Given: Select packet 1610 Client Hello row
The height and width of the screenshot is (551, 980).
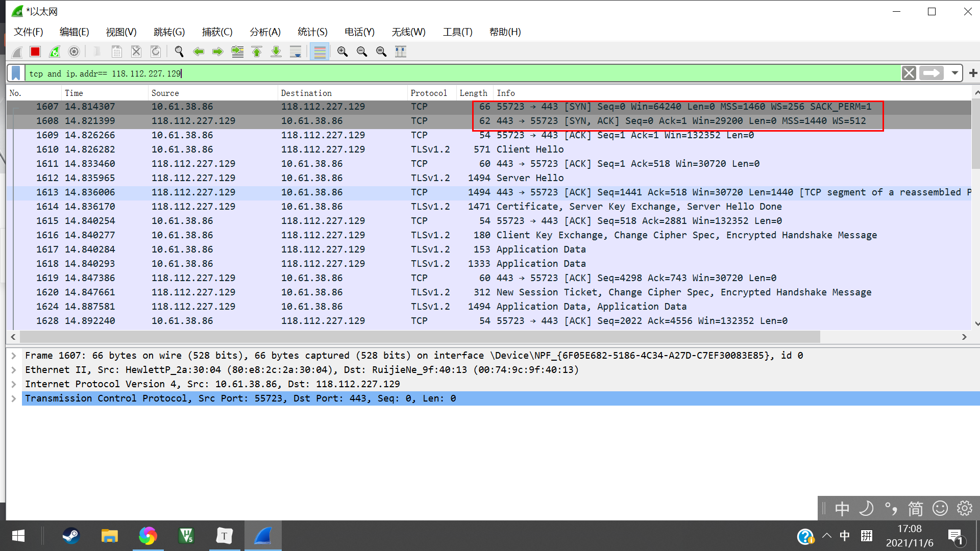Looking at the screenshot, I should coord(489,149).
